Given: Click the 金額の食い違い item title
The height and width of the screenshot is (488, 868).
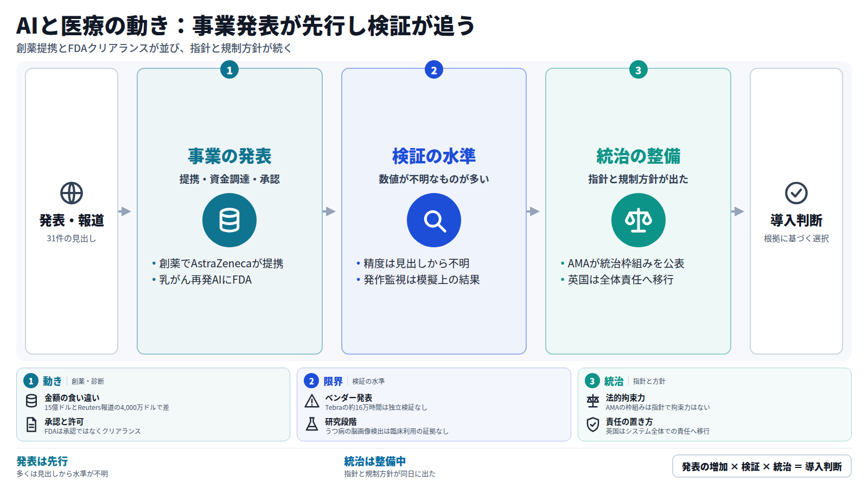Looking at the screenshot, I should tap(72, 398).
